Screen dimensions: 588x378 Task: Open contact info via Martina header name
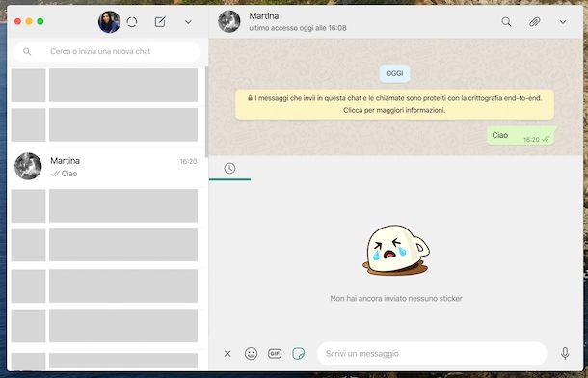[x=263, y=16]
